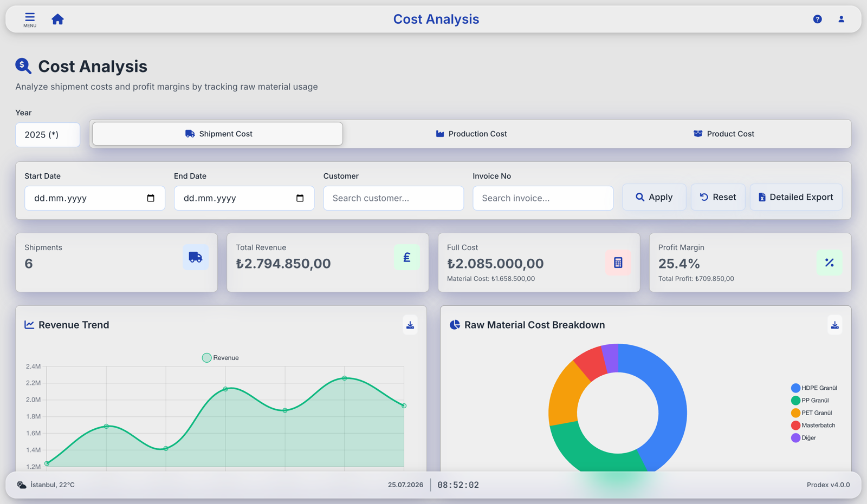Toggle Masterbatch legend item

tap(813, 425)
